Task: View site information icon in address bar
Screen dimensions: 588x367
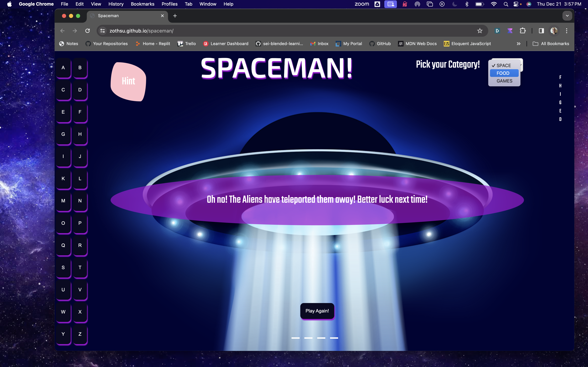Action: coord(103,31)
